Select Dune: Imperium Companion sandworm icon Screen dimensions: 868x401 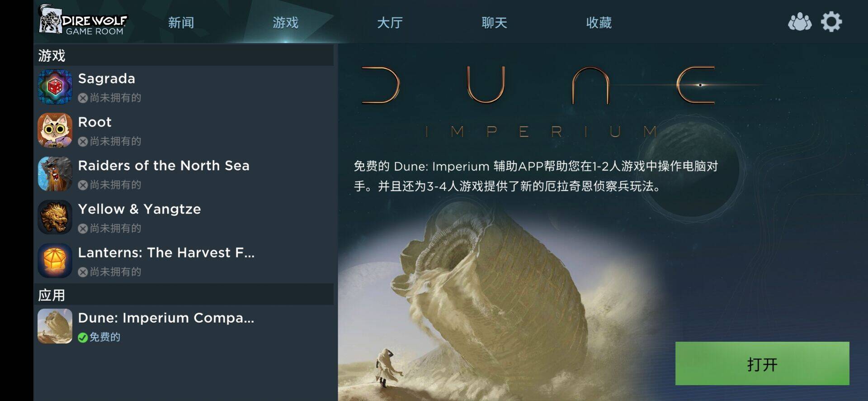click(x=55, y=326)
